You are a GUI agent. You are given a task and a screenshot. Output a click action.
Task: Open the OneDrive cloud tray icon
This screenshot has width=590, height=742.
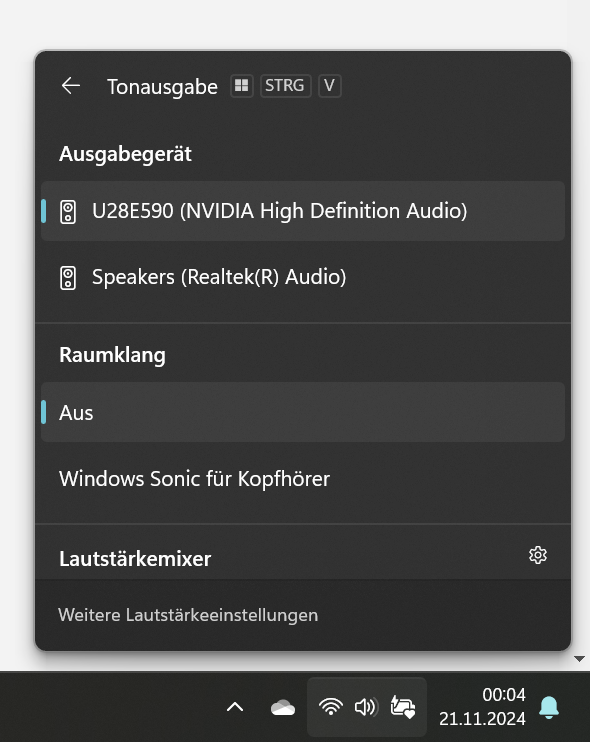pyautogui.click(x=283, y=708)
